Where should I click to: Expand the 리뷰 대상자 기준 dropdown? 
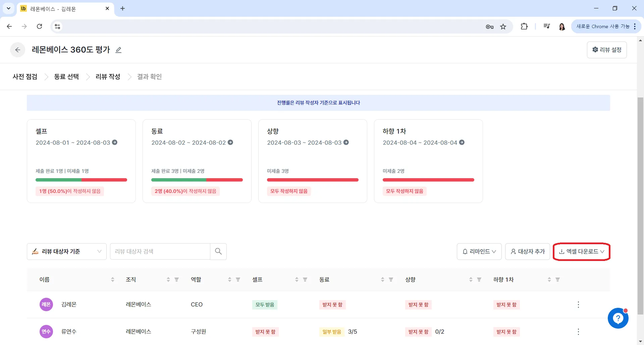click(67, 252)
